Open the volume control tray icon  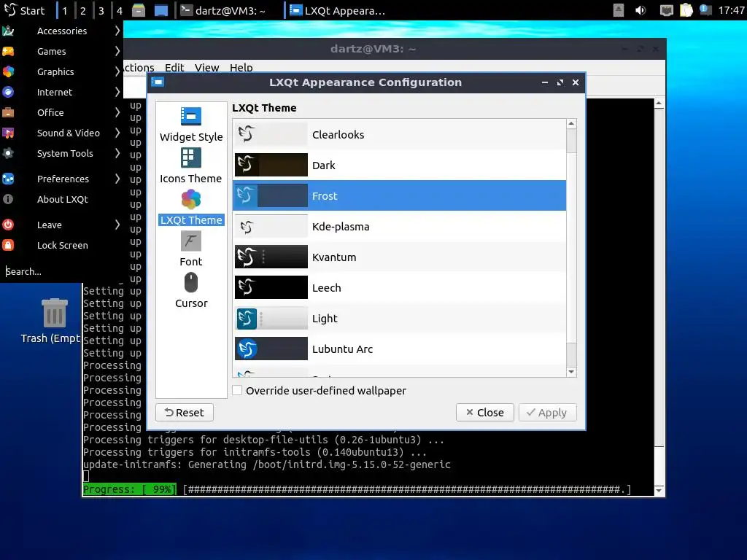click(x=640, y=10)
